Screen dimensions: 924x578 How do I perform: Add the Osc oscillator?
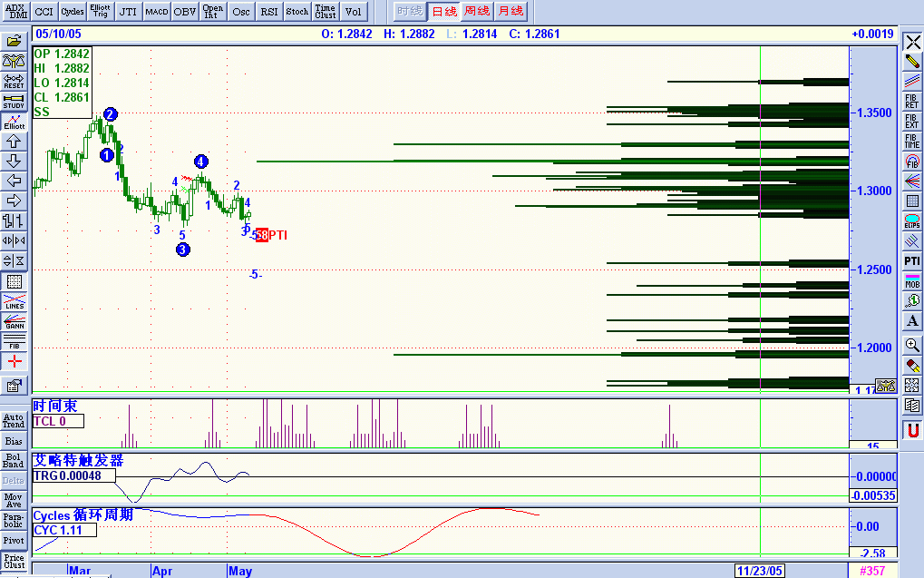point(241,11)
